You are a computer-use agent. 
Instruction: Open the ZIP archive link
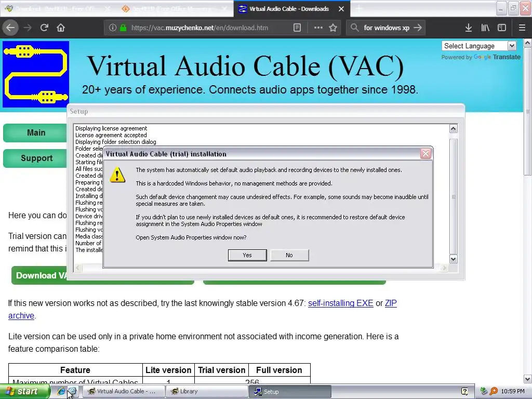point(391,303)
